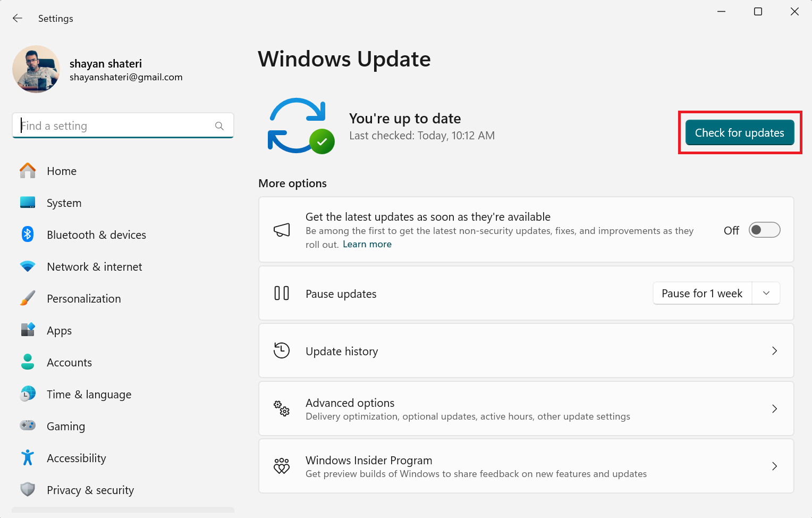This screenshot has width=812, height=518.
Task: Maximize the Settings window
Action: coord(758,12)
